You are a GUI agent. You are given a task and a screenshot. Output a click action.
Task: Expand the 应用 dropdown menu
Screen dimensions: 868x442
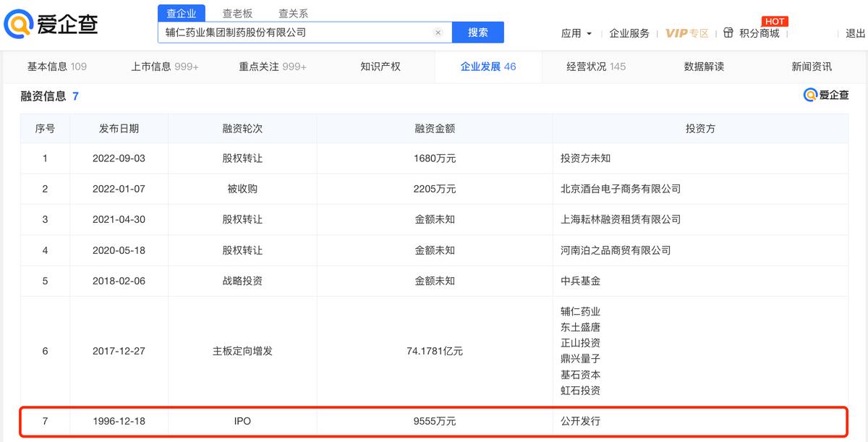[576, 33]
